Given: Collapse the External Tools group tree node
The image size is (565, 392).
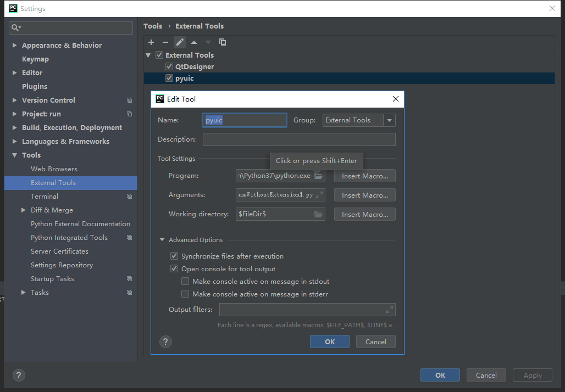Looking at the screenshot, I should click(x=148, y=55).
